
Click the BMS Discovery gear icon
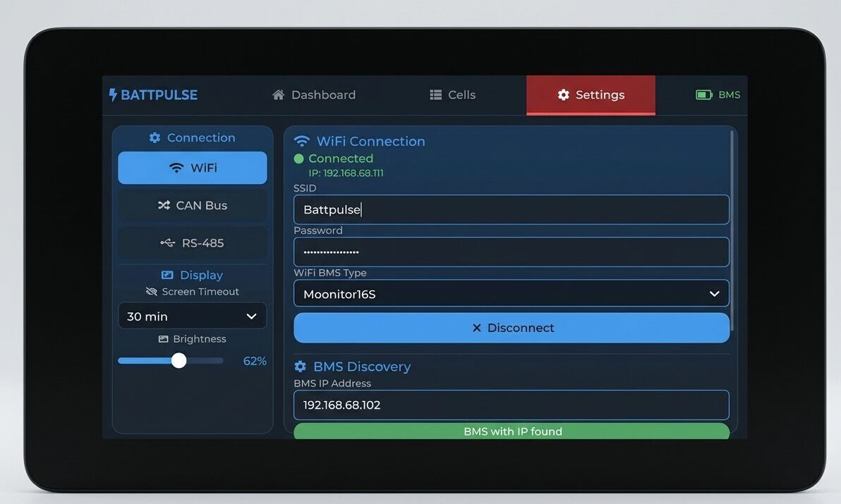tap(301, 367)
